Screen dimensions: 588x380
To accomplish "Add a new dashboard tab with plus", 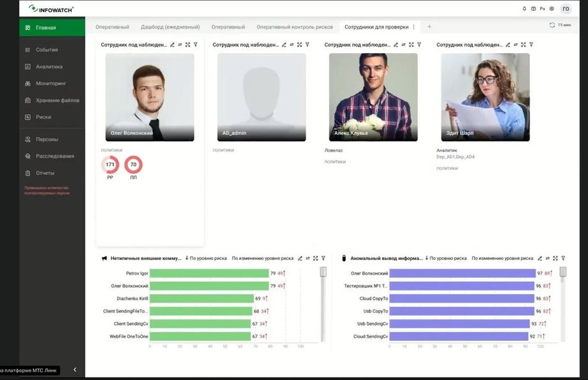I will 429,27.
